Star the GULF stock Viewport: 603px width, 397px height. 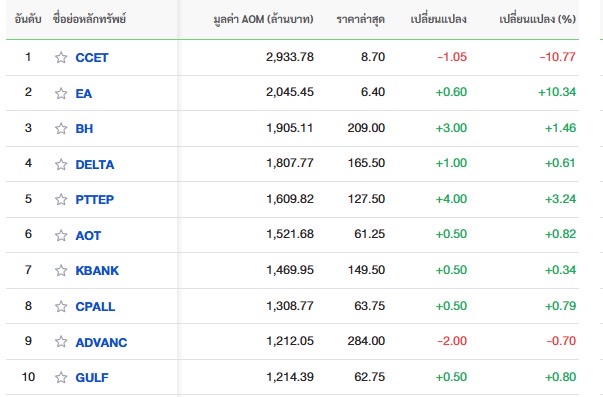point(61,377)
